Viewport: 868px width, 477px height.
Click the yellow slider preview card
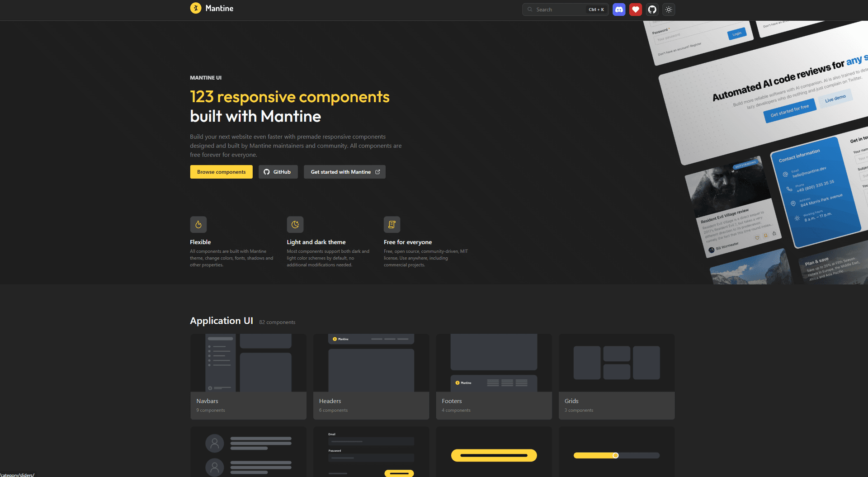coord(616,452)
